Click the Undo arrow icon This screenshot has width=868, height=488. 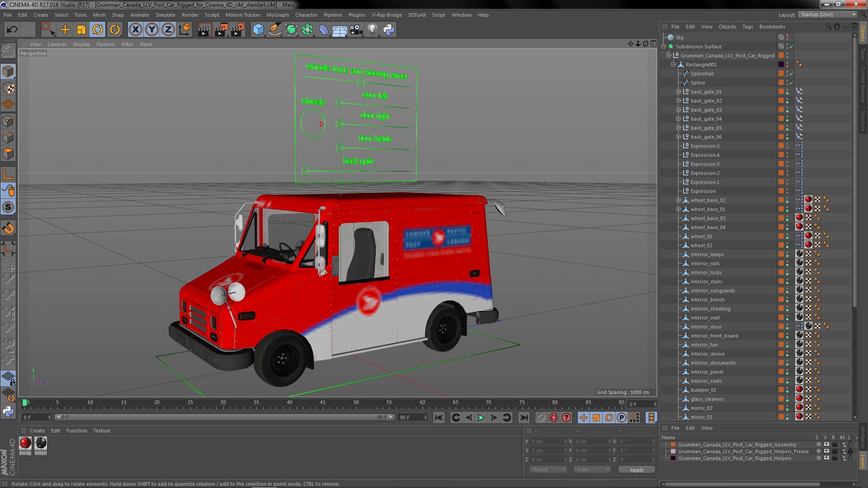click(12, 30)
